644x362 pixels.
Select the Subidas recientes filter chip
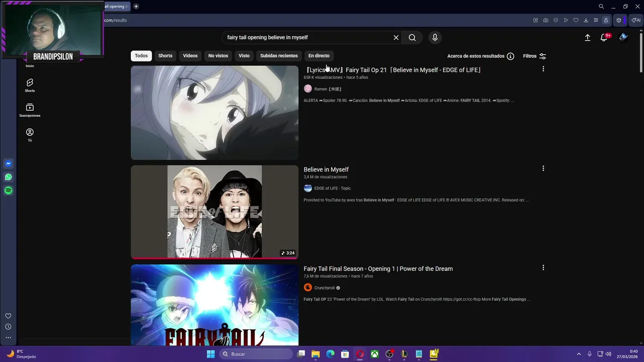click(279, 56)
